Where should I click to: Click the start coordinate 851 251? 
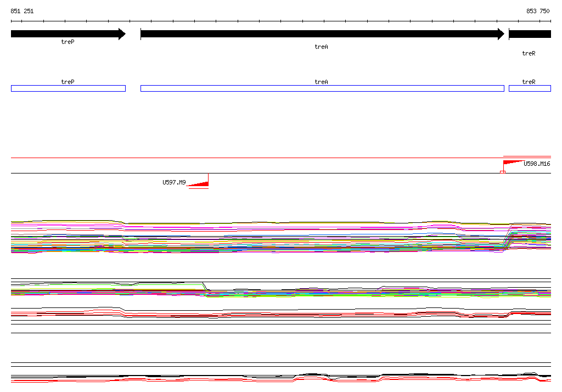[x=22, y=11]
